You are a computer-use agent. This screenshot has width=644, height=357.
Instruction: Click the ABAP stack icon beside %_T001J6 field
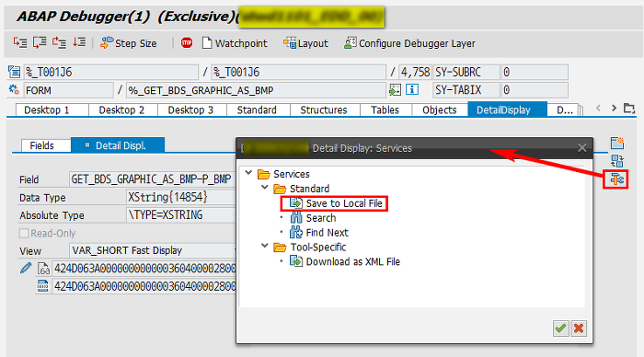click(x=15, y=73)
